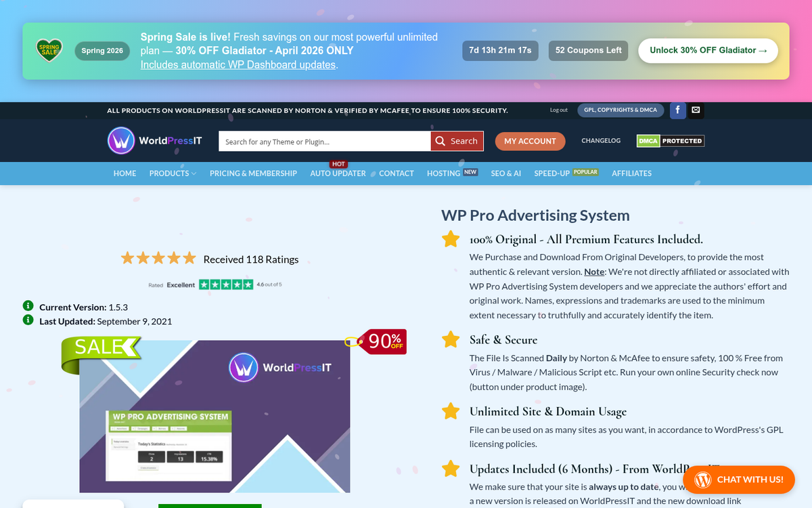Click the Log out link

pos(558,110)
